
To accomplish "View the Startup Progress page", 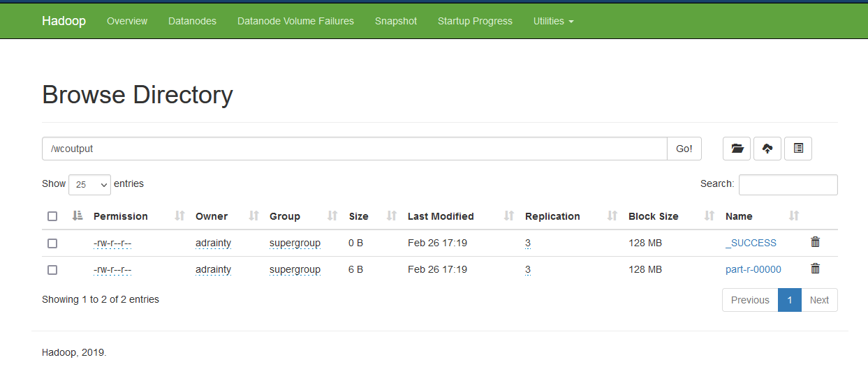I will click(475, 21).
